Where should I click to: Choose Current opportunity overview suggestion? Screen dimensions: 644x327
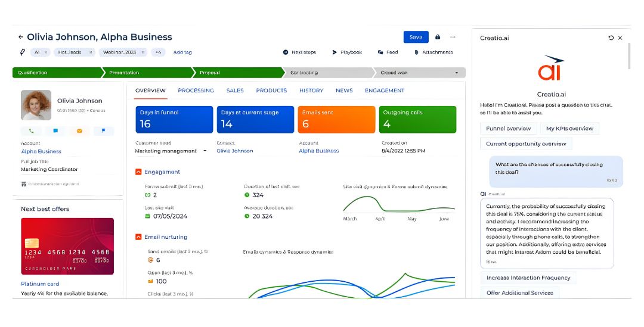click(526, 144)
